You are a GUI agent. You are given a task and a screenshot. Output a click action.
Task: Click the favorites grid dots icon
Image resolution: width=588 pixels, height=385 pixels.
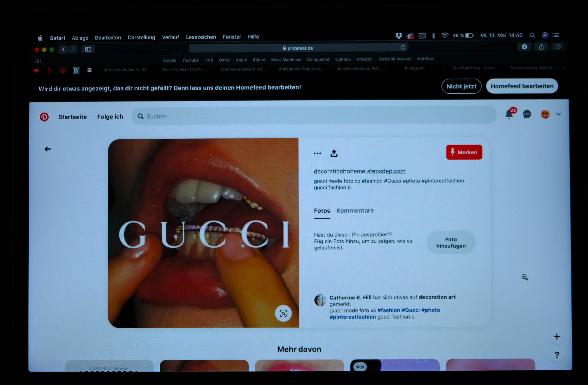tap(38, 61)
